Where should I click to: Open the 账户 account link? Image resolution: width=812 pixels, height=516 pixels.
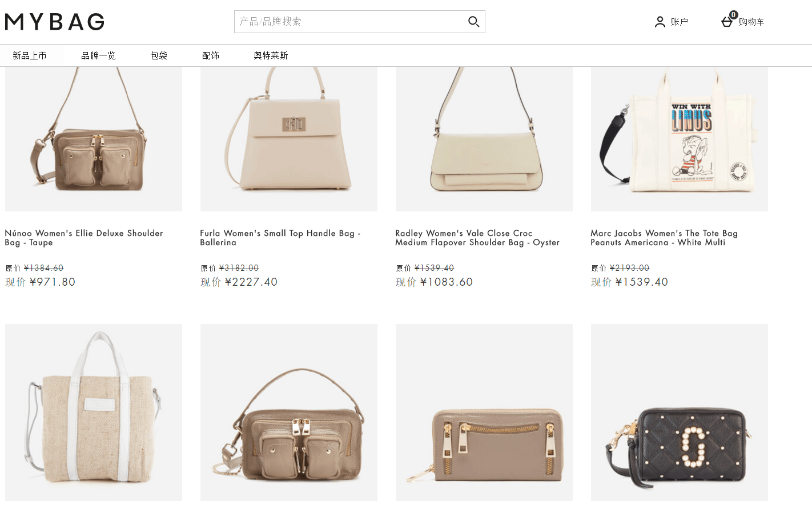680,22
